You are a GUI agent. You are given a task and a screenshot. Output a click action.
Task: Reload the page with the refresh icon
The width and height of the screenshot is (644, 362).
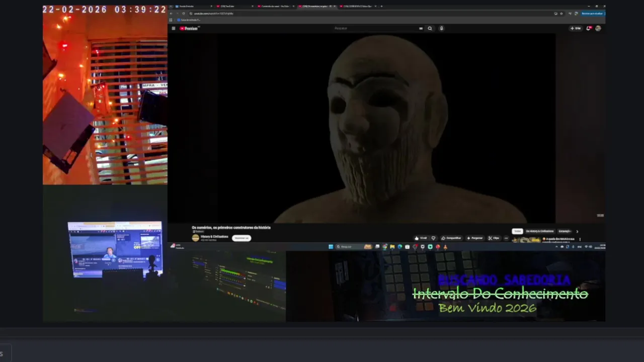pos(184,14)
